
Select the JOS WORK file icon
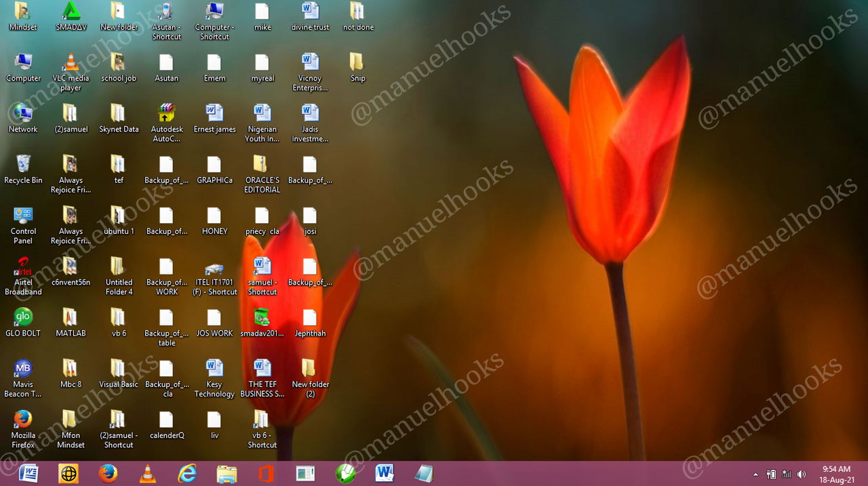[214, 322]
